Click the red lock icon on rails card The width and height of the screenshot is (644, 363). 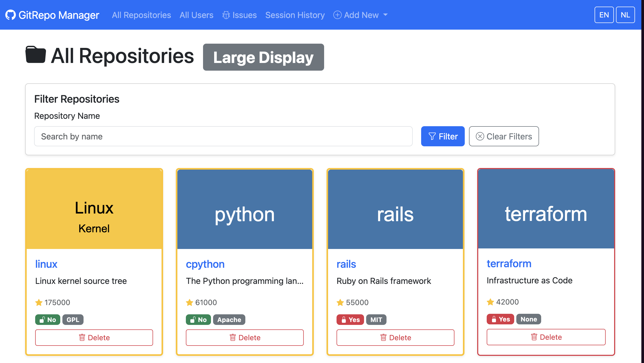pyautogui.click(x=344, y=320)
